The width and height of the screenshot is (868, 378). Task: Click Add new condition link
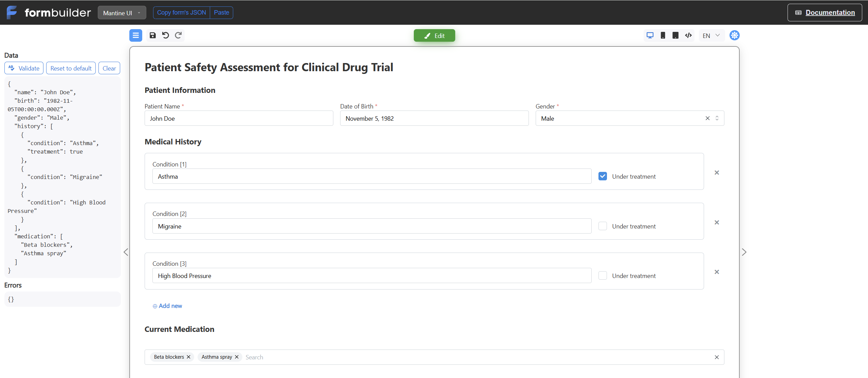(x=167, y=306)
